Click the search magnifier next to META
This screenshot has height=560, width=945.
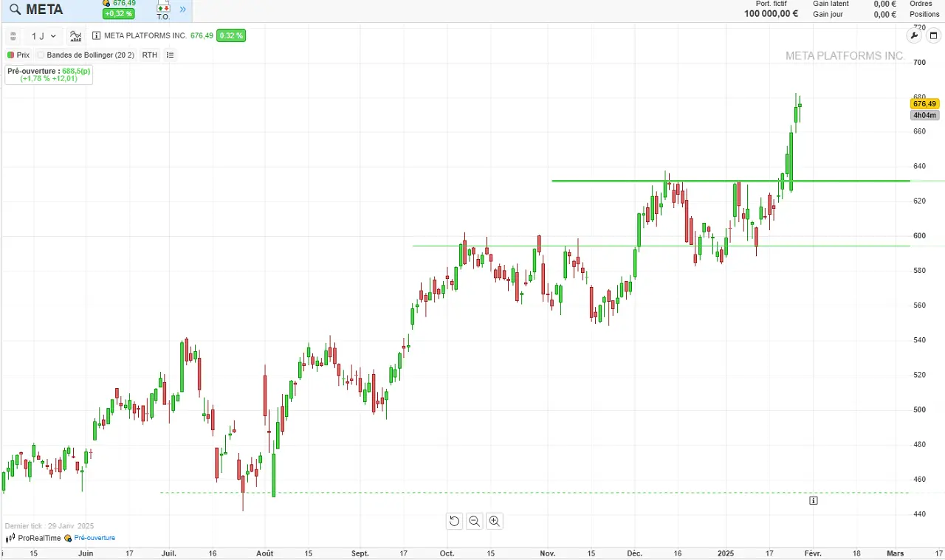click(15, 10)
